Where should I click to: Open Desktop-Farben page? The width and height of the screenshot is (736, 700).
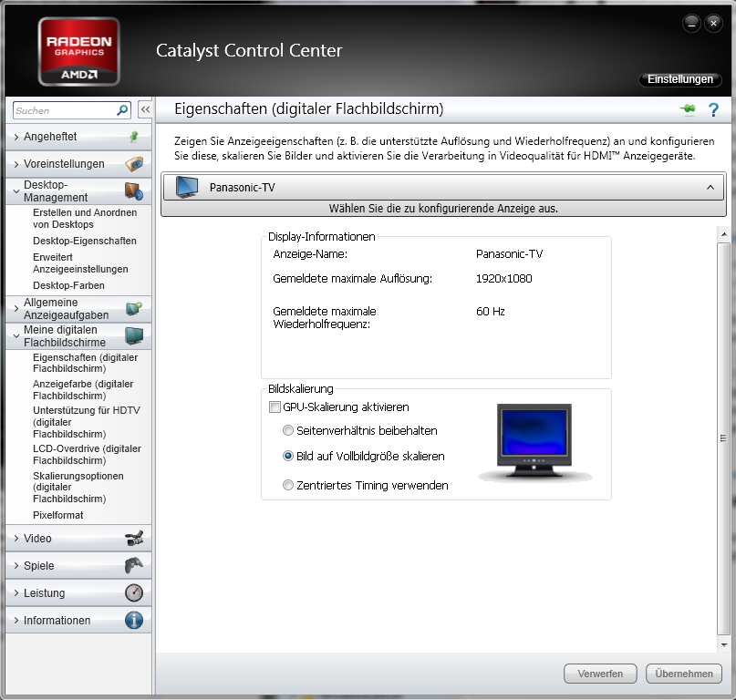click(68, 285)
